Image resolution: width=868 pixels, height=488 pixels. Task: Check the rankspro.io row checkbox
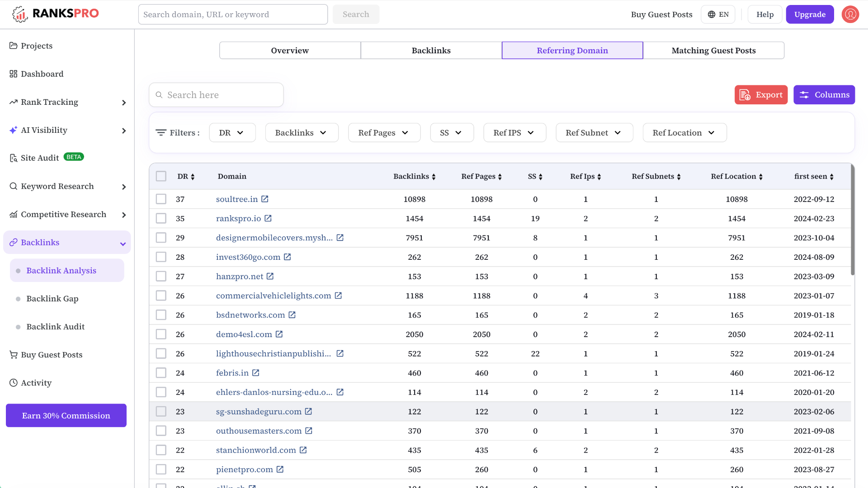click(161, 218)
